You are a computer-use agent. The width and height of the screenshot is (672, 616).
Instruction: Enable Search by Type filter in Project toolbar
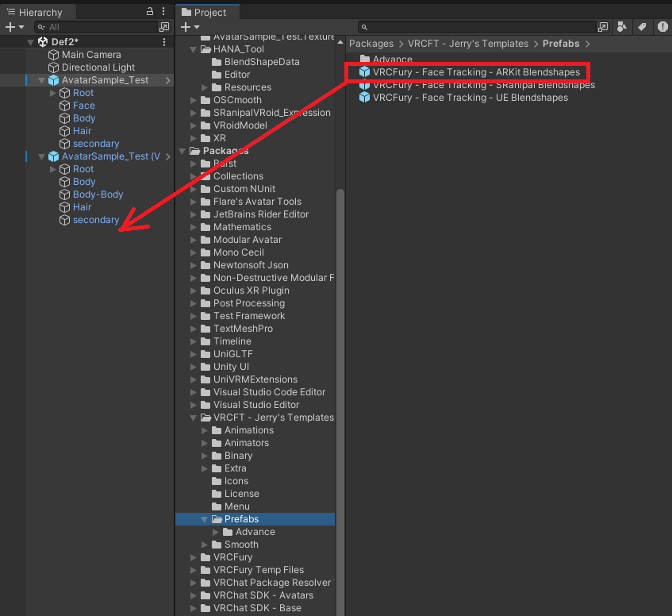pyautogui.click(x=623, y=26)
